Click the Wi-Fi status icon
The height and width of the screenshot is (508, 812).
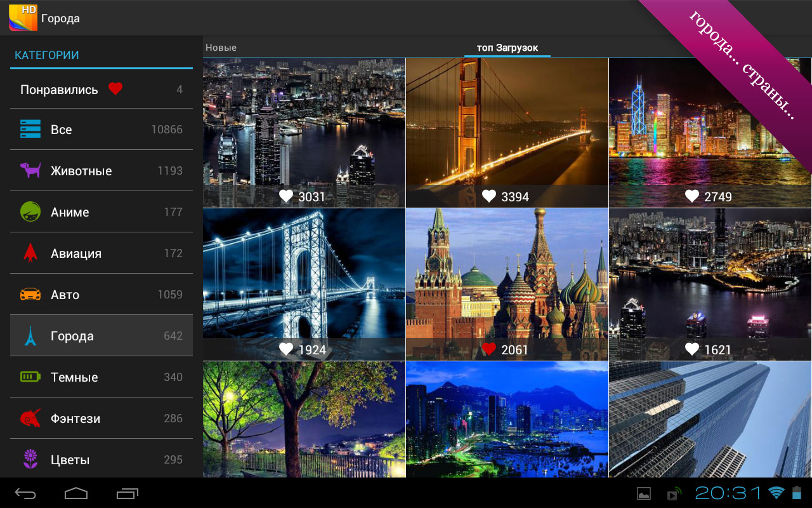pos(776,493)
